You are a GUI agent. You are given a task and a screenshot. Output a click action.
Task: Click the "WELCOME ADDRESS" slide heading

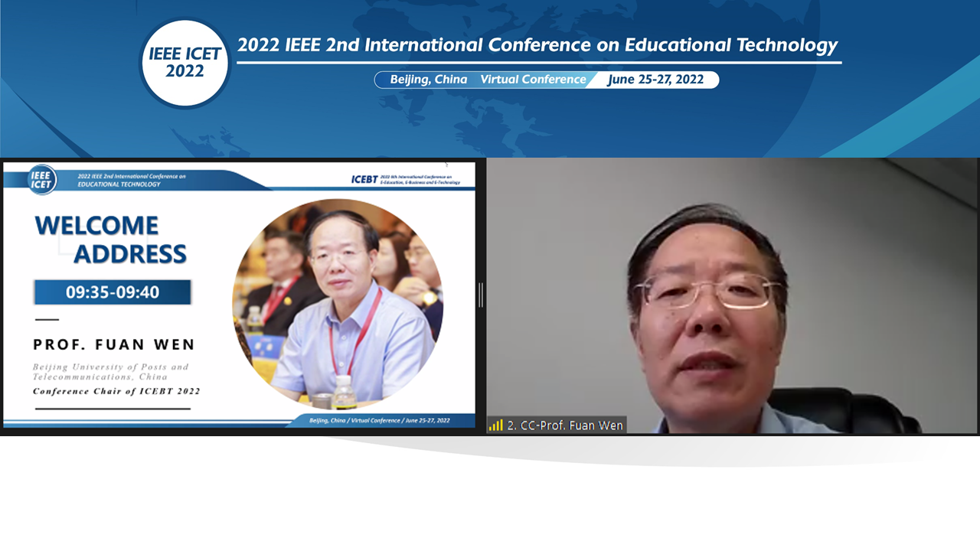111,239
